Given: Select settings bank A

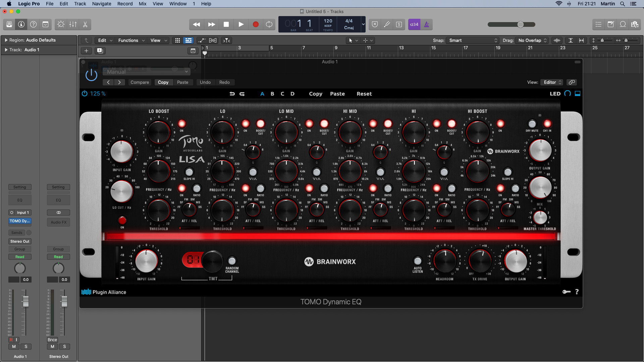Looking at the screenshot, I should pyautogui.click(x=262, y=94).
